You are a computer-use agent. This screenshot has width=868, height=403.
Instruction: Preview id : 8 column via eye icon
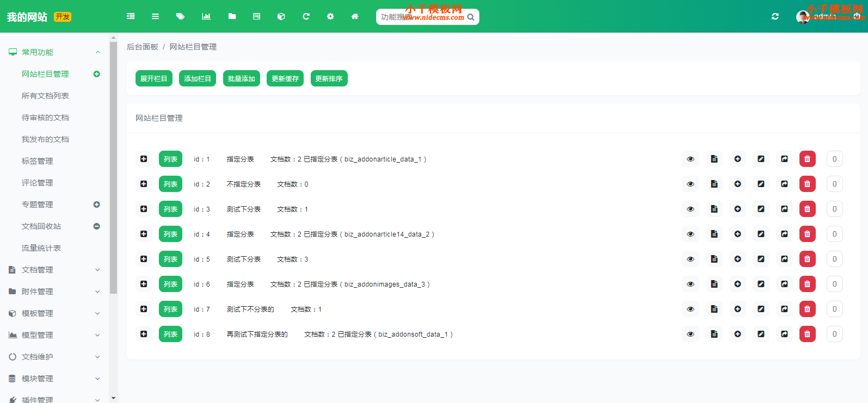tap(691, 334)
